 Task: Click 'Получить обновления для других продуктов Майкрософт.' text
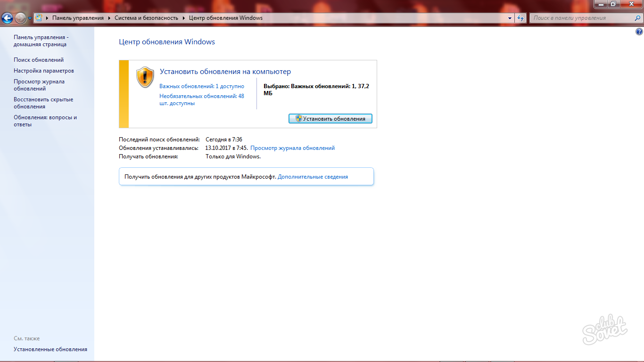click(200, 177)
